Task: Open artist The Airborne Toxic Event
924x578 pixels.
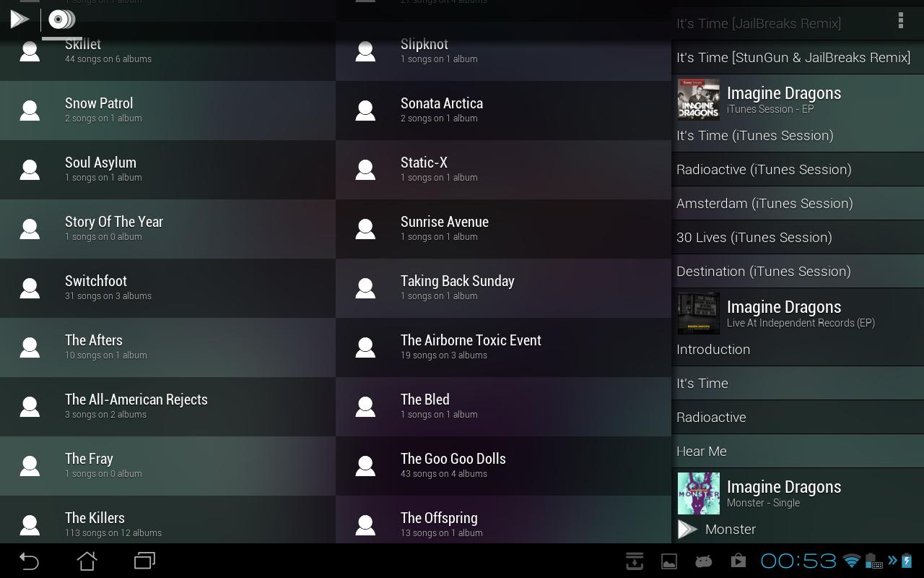Action: (x=503, y=347)
